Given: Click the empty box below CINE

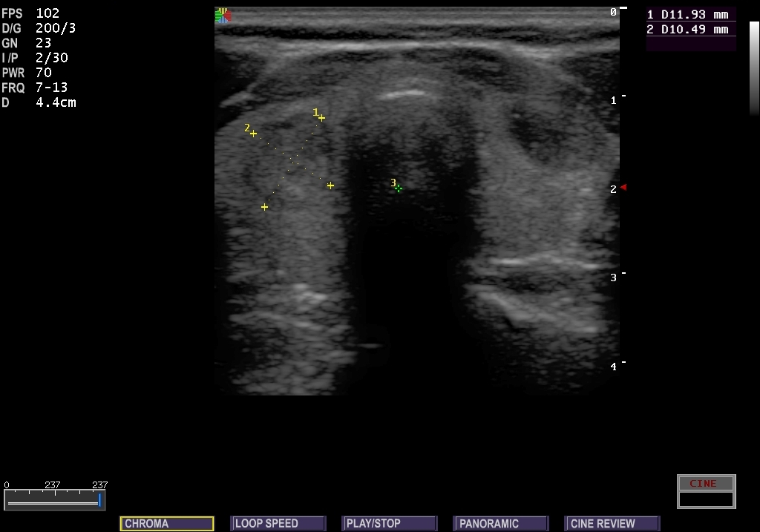Looking at the screenshot, I should [707, 499].
